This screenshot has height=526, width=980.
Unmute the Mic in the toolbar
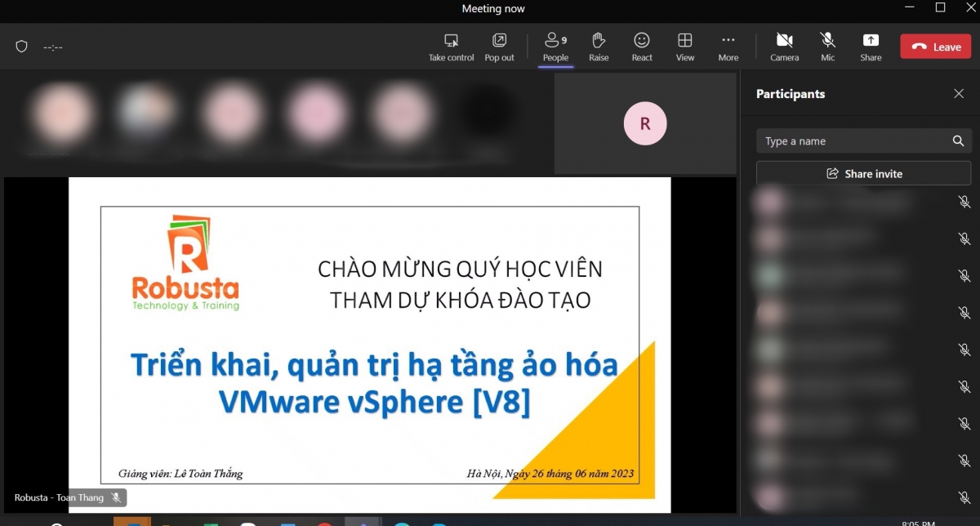coord(827,47)
